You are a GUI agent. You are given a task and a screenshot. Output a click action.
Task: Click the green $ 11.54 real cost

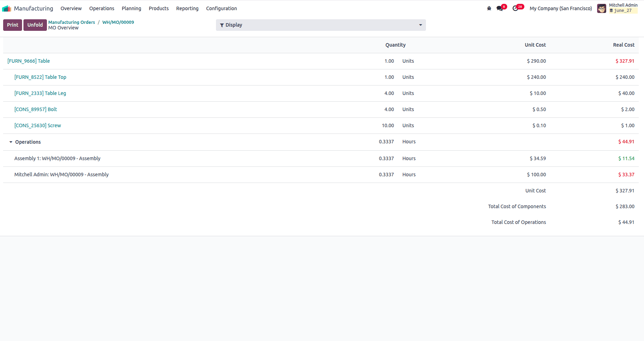626,158
